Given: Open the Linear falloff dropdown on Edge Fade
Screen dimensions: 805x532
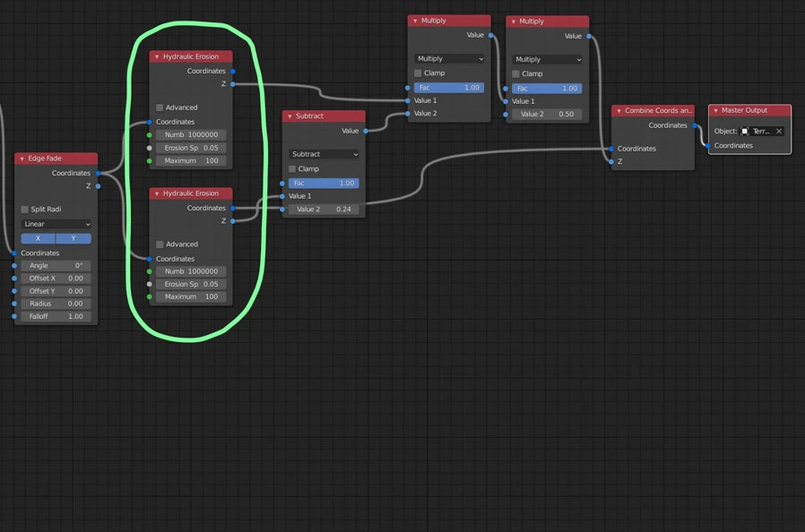Looking at the screenshot, I should point(56,224).
